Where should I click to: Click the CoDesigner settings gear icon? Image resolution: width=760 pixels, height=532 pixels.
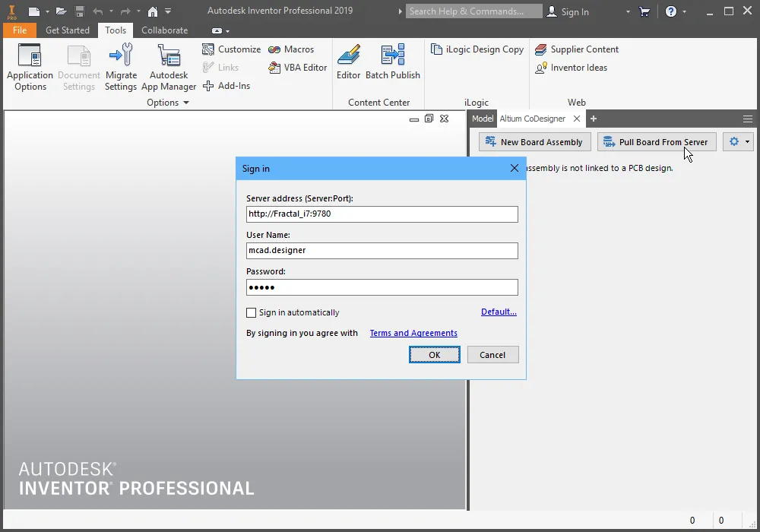point(734,141)
